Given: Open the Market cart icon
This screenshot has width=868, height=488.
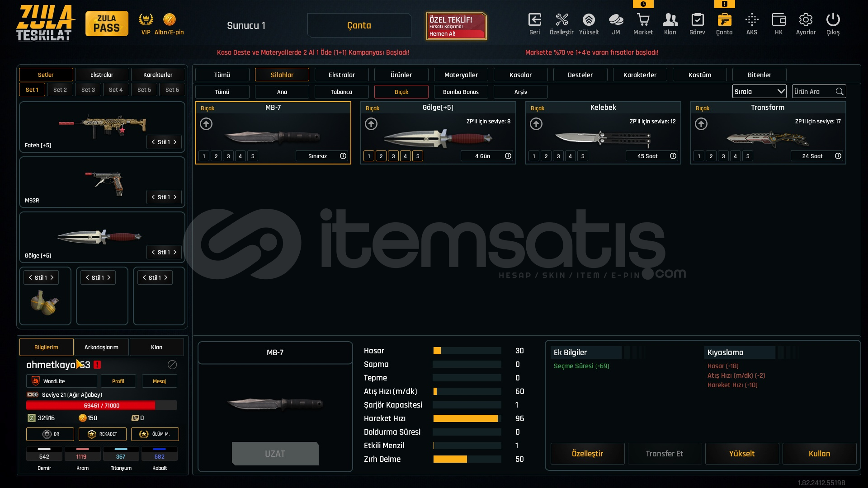Looking at the screenshot, I should point(643,20).
